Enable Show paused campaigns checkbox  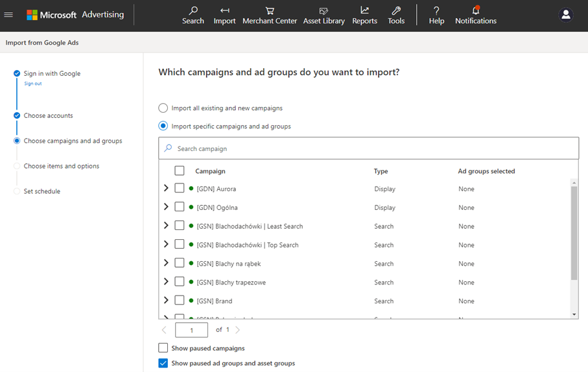(x=163, y=348)
